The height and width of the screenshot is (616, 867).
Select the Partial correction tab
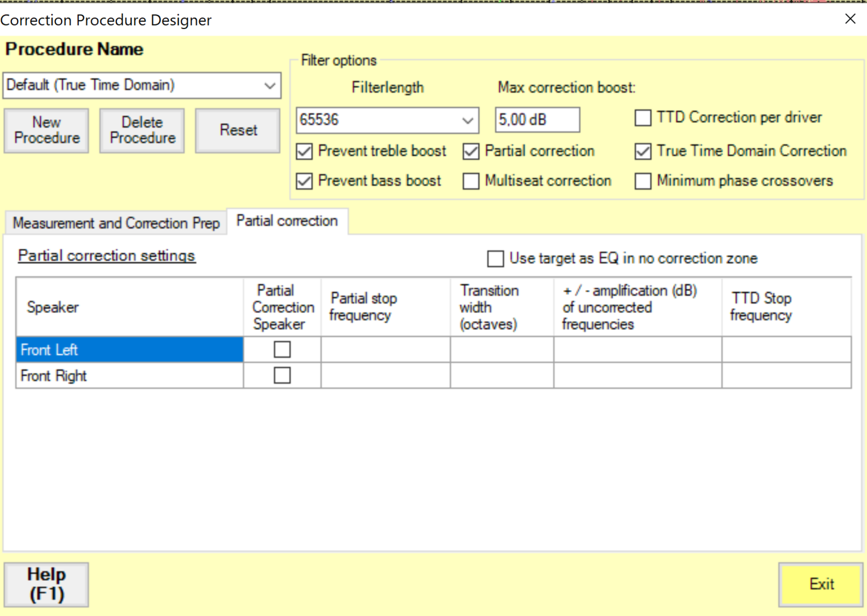(287, 221)
